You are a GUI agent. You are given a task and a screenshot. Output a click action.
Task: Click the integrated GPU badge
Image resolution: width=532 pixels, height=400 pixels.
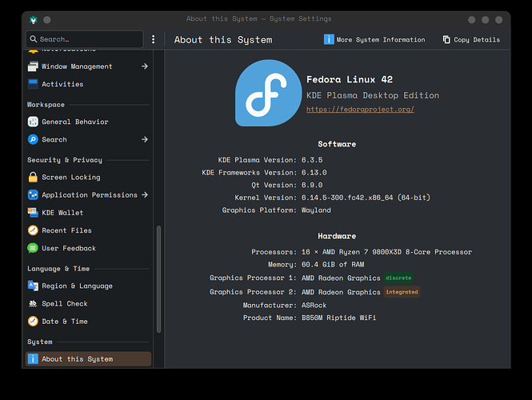402,292
